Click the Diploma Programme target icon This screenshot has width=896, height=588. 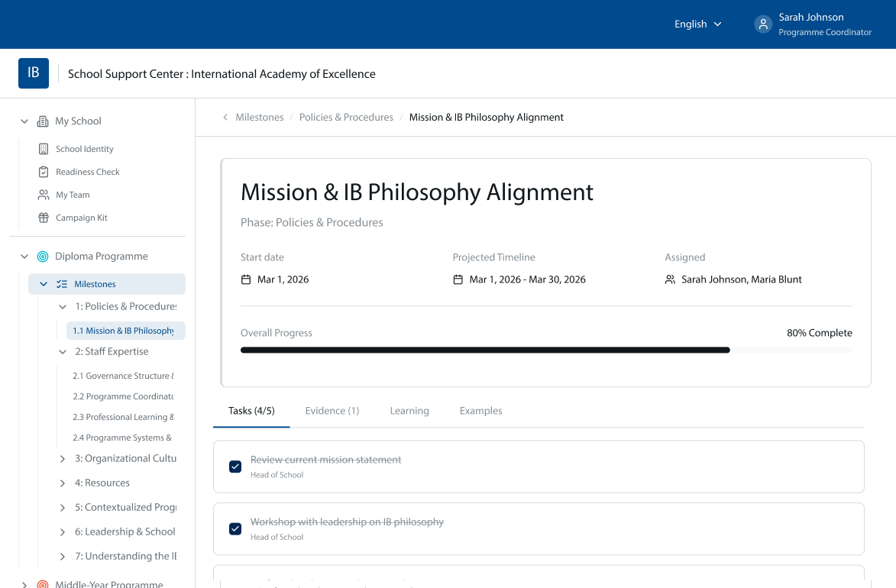43,257
